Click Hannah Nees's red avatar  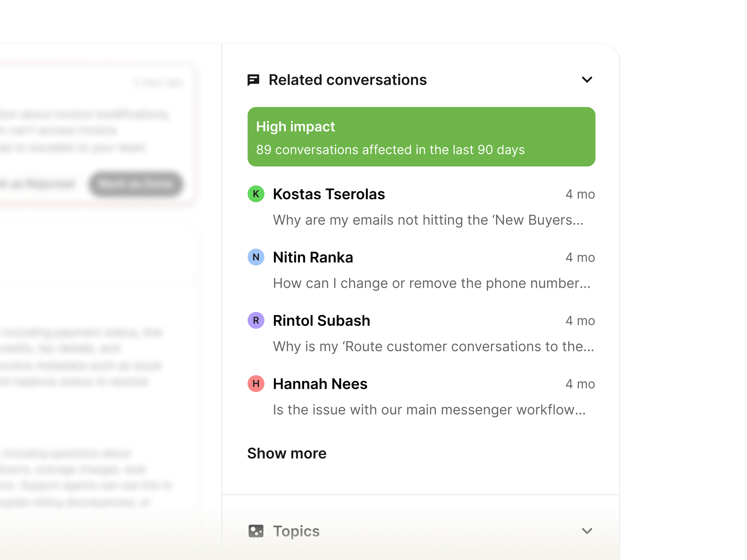pyautogui.click(x=256, y=384)
